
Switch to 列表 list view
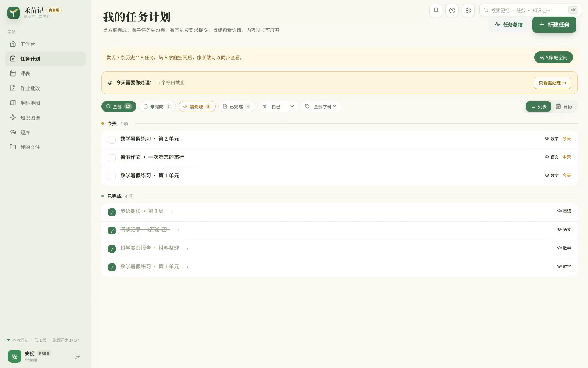pos(538,106)
